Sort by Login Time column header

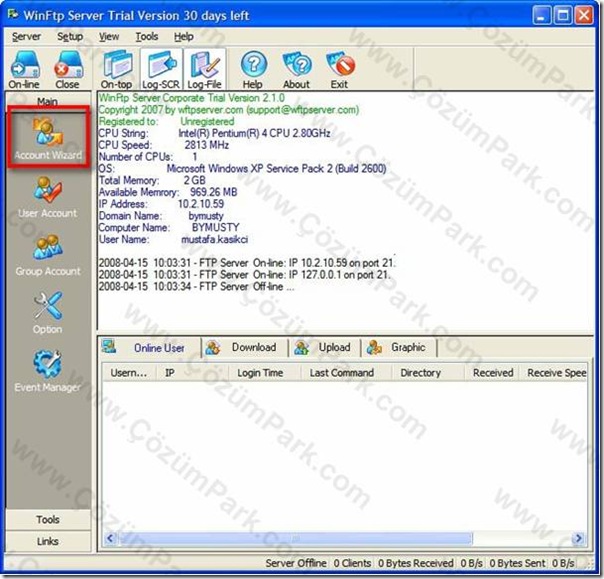tap(264, 373)
